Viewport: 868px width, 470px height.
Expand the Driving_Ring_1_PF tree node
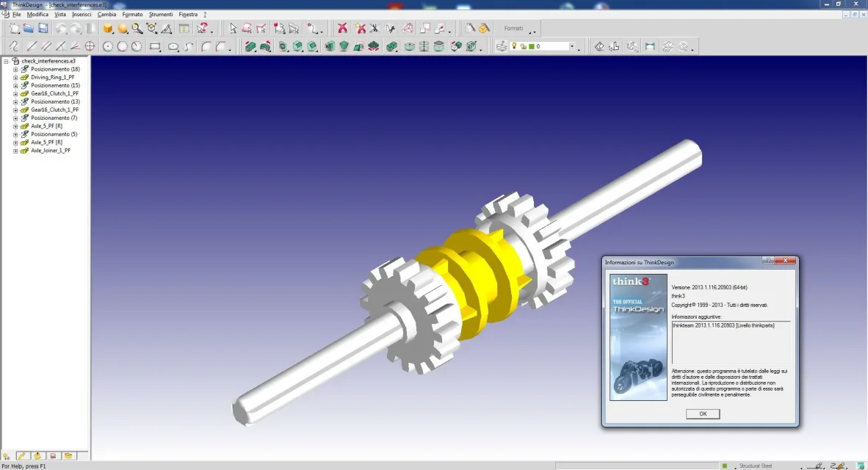point(15,77)
